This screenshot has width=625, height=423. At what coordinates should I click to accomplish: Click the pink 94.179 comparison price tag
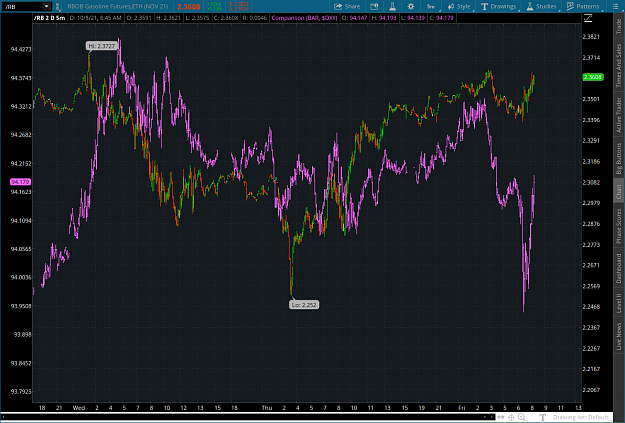[x=20, y=182]
